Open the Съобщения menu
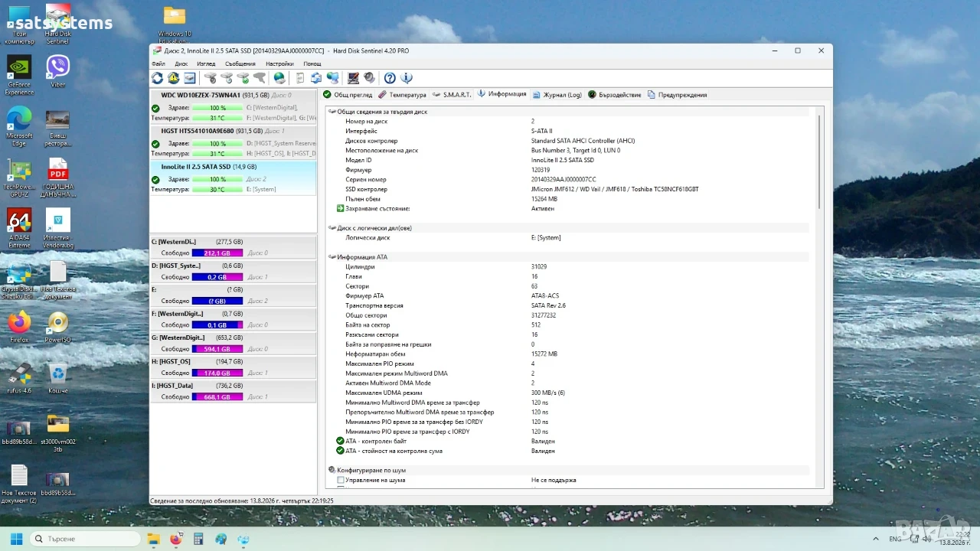The width and height of the screenshot is (980, 551). tap(240, 64)
